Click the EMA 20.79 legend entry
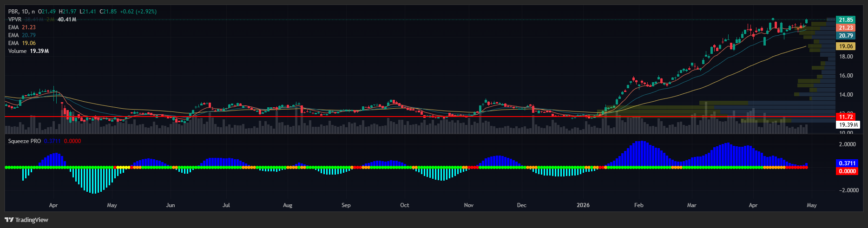 [22, 35]
